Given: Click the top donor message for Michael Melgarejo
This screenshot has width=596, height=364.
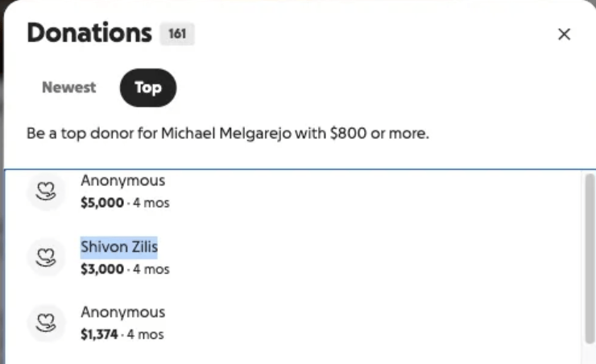Looking at the screenshot, I should click(228, 133).
